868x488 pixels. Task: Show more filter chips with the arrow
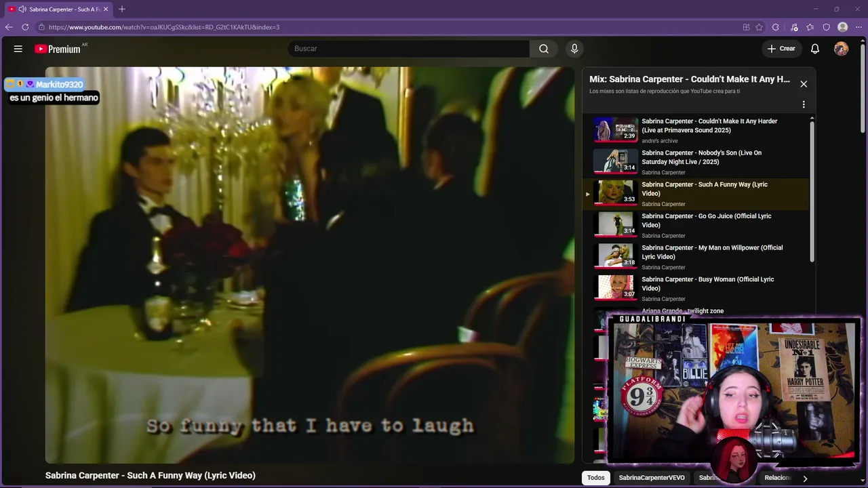click(805, 478)
